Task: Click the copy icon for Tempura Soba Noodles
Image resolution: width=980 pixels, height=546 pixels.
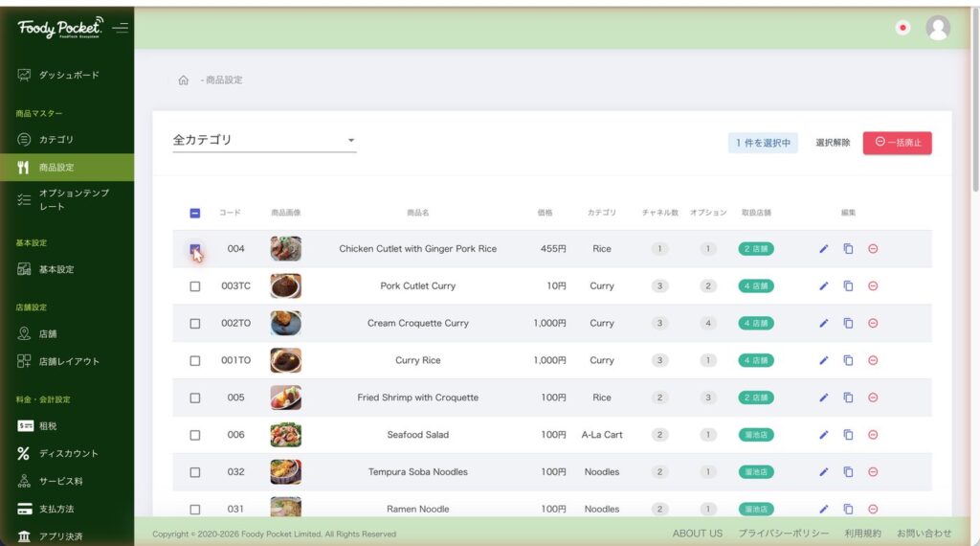Action: tap(848, 471)
